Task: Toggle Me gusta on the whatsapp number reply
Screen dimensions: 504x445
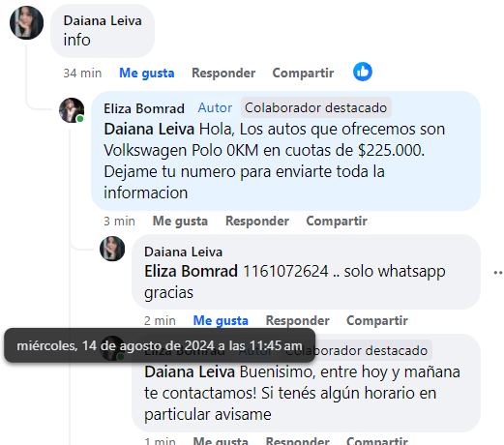Action: pyautogui.click(x=221, y=321)
